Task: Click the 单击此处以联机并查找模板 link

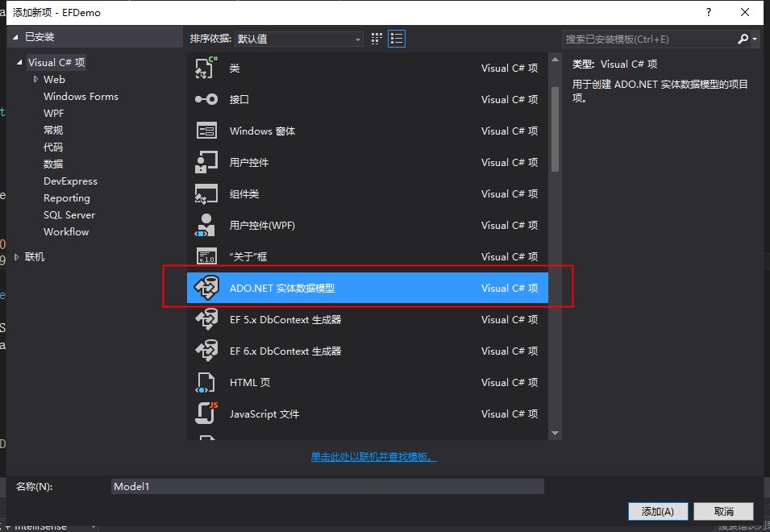Action: click(373, 455)
